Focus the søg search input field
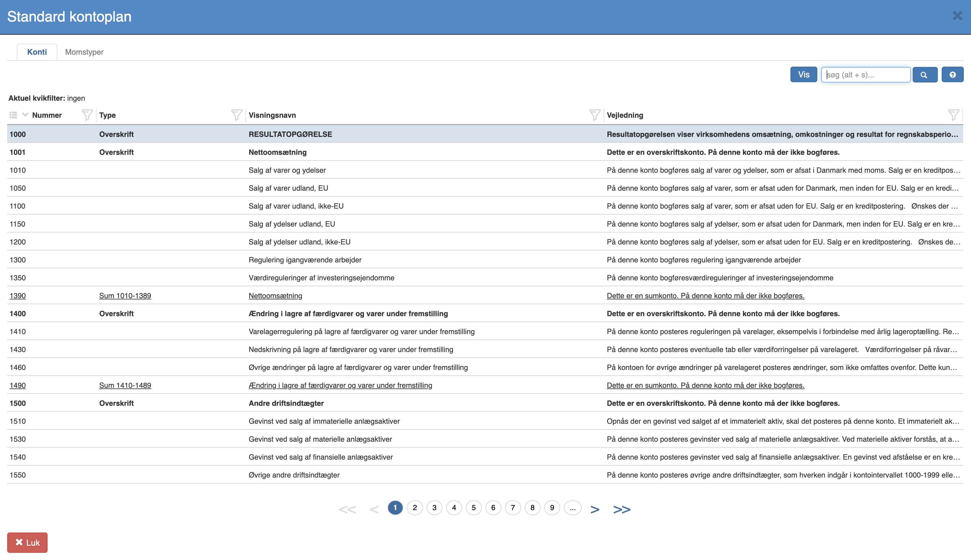The height and width of the screenshot is (560, 971). click(x=865, y=75)
